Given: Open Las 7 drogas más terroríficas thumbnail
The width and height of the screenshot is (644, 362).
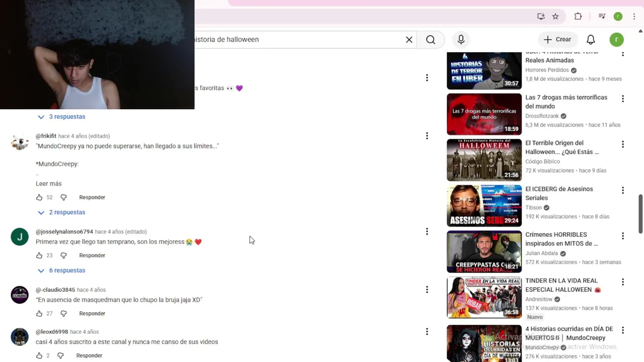Looking at the screenshot, I should click(x=484, y=114).
